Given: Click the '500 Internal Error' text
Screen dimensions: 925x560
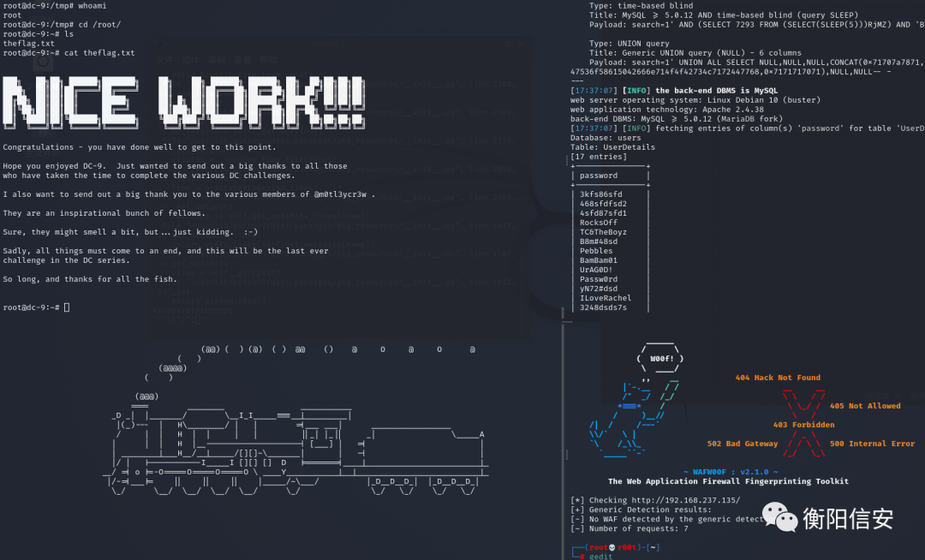Looking at the screenshot, I should (872, 444).
